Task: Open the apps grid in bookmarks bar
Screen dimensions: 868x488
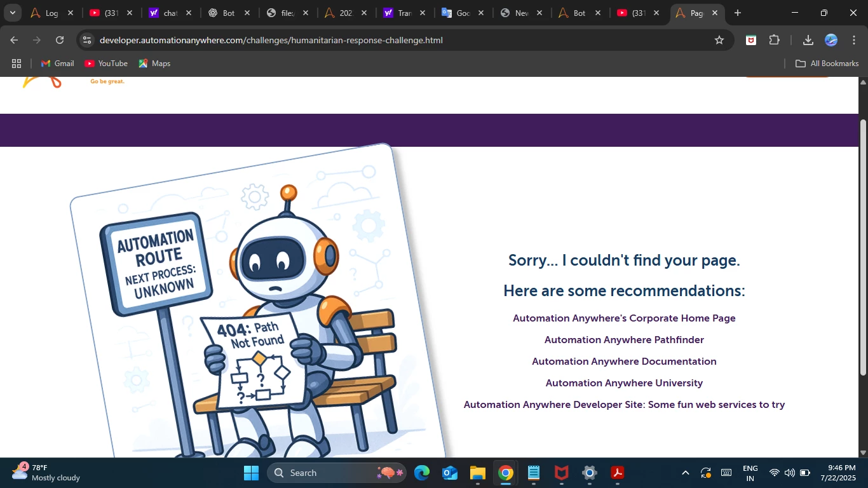Action: [x=17, y=64]
